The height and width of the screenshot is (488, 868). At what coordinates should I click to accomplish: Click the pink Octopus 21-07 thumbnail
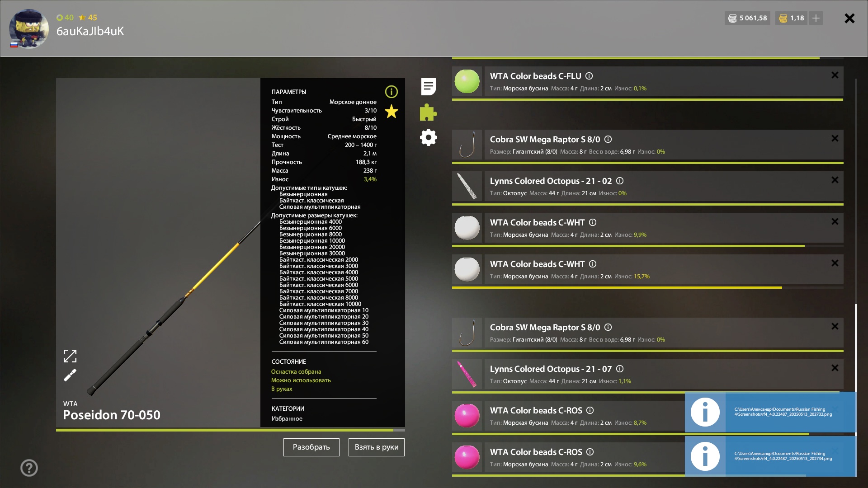pos(467,374)
